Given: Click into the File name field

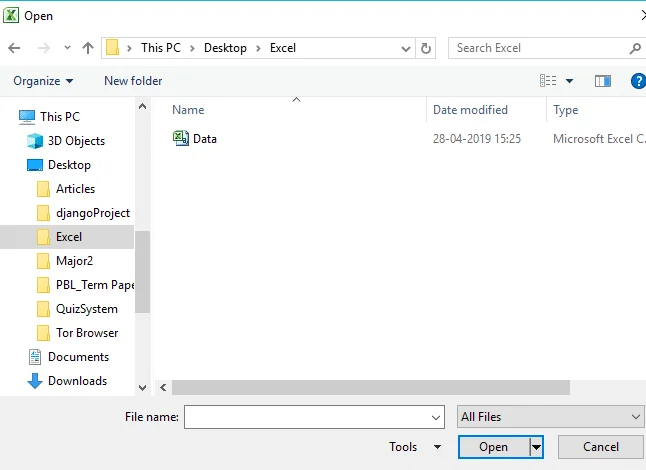Looking at the screenshot, I should (x=314, y=417).
